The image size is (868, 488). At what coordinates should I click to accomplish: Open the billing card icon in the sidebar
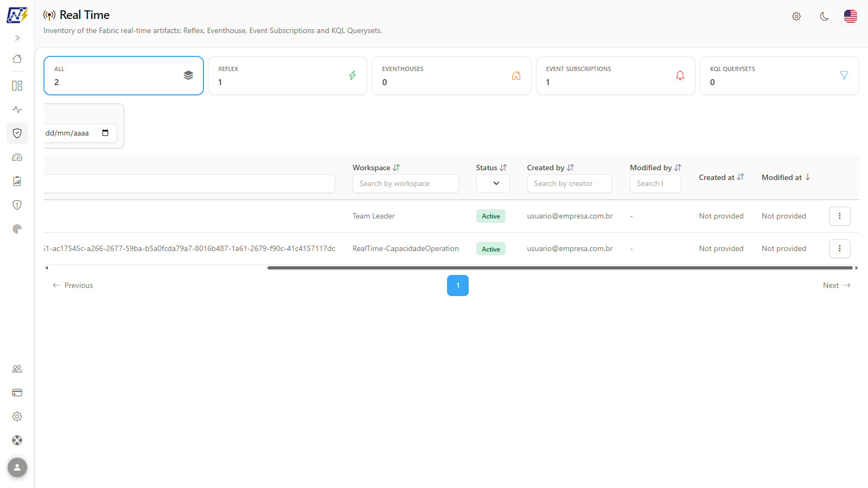tap(17, 393)
